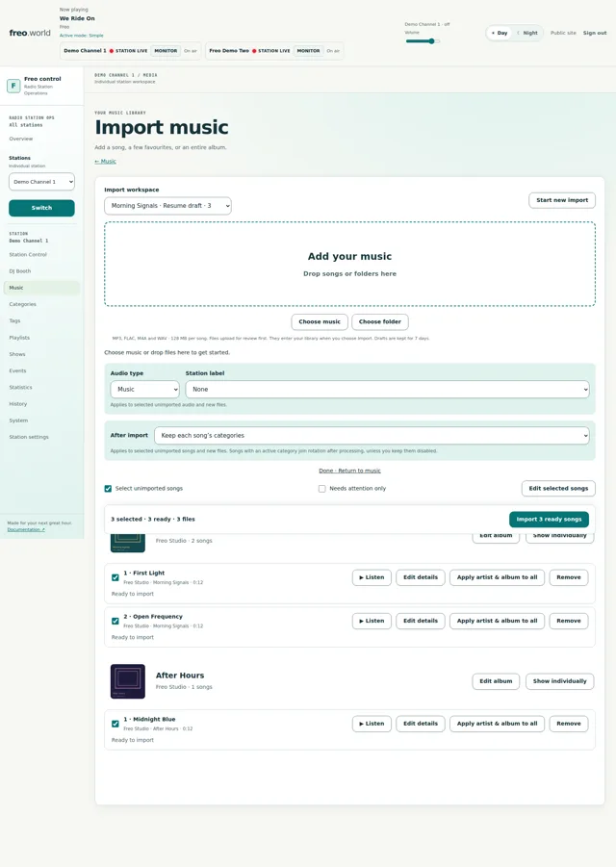Remove Open Frequency from import

tap(569, 621)
